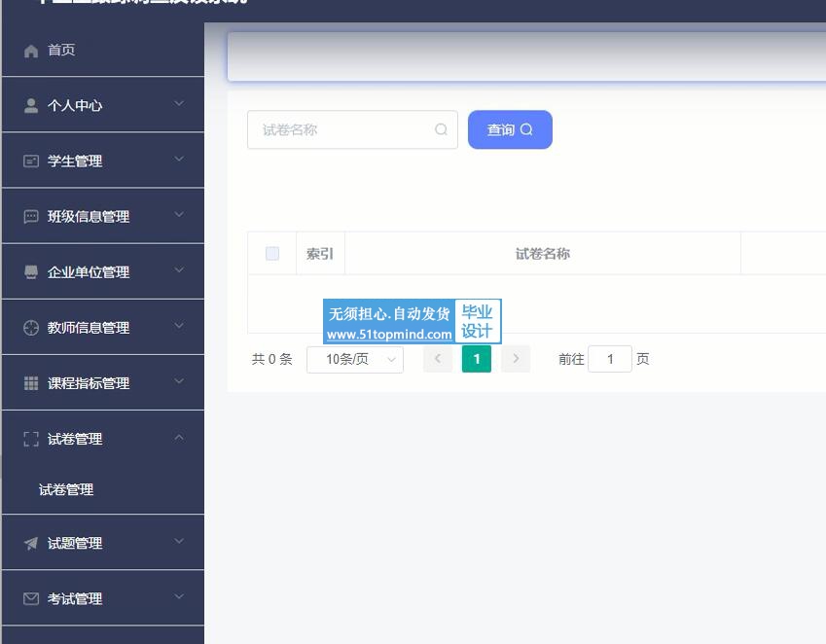Expand the 学生管理 chevron
The image size is (826, 644).
(x=179, y=159)
